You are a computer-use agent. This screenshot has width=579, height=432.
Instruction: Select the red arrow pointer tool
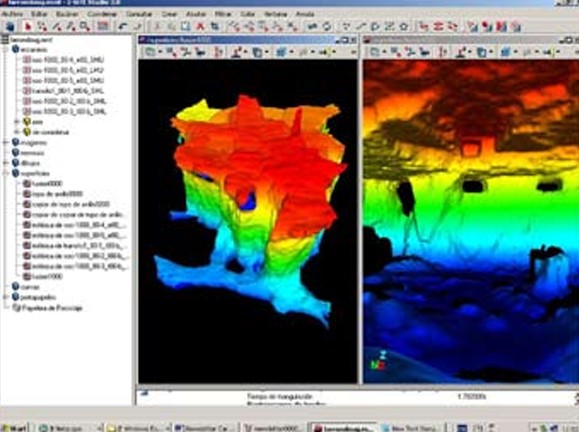click(27, 27)
